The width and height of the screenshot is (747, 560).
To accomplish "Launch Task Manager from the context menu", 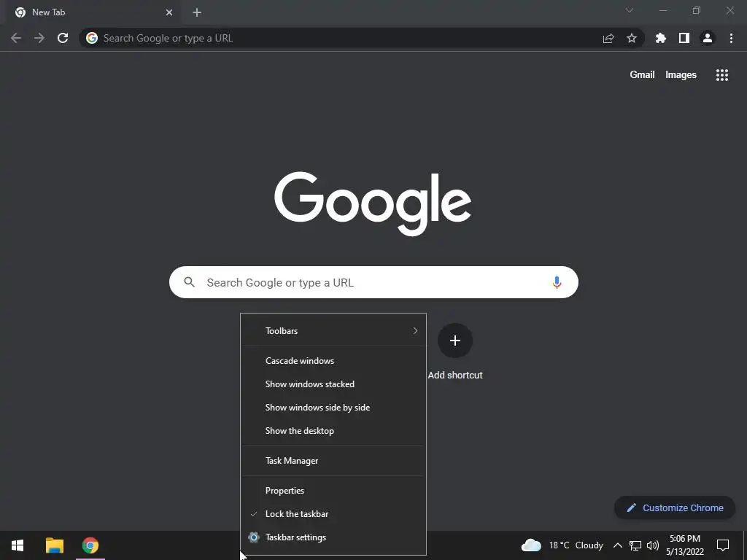I will coord(333,461).
